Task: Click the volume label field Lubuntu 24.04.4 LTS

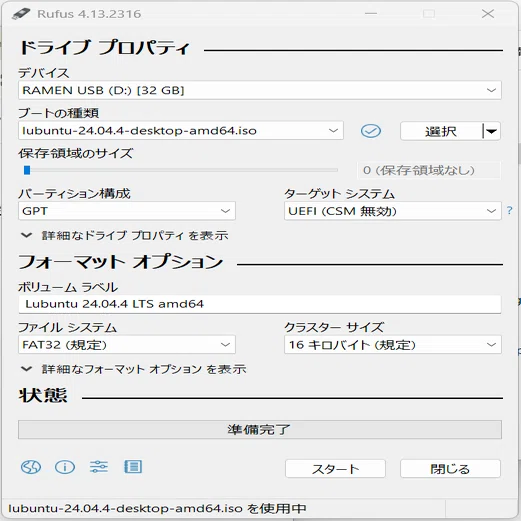Action: coord(260,304)
